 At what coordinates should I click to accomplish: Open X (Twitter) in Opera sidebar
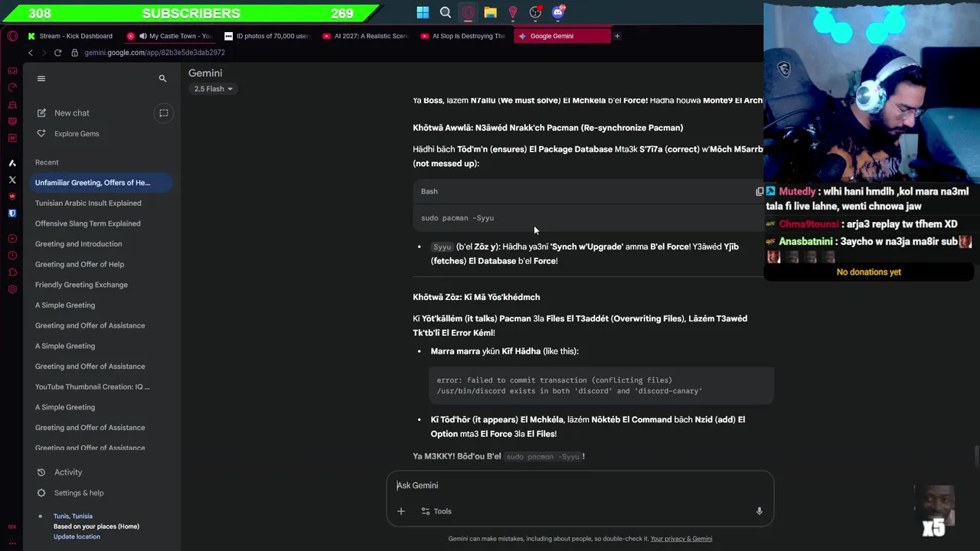coord(12,180)
